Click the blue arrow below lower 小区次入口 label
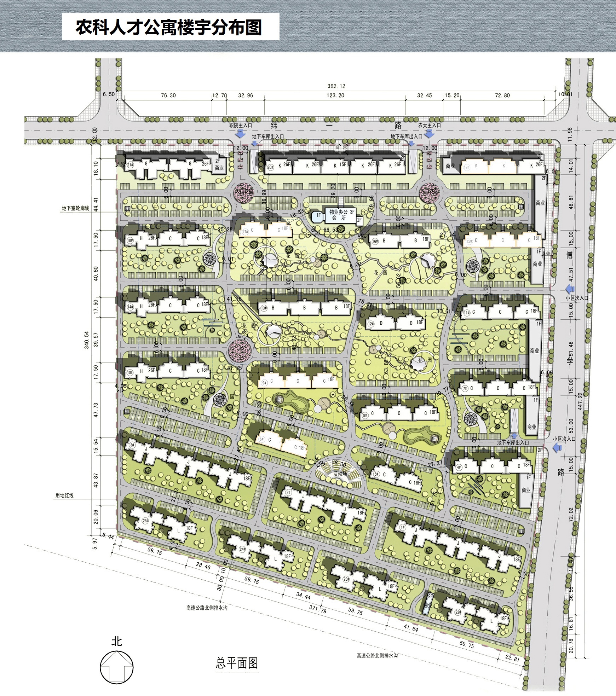Image resolution: width=616 pixels, height=696 pixels. point(557,447)
